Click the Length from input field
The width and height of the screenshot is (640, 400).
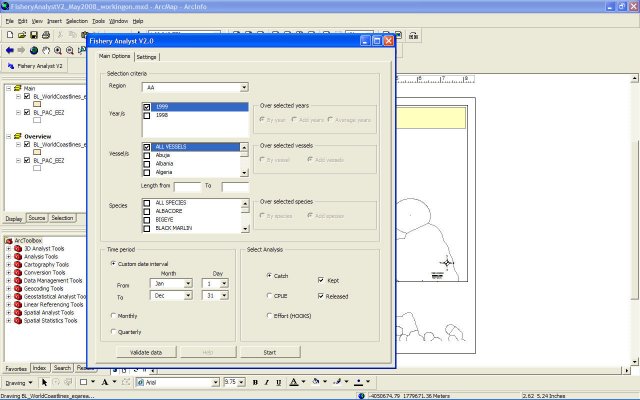click(187, 187)
